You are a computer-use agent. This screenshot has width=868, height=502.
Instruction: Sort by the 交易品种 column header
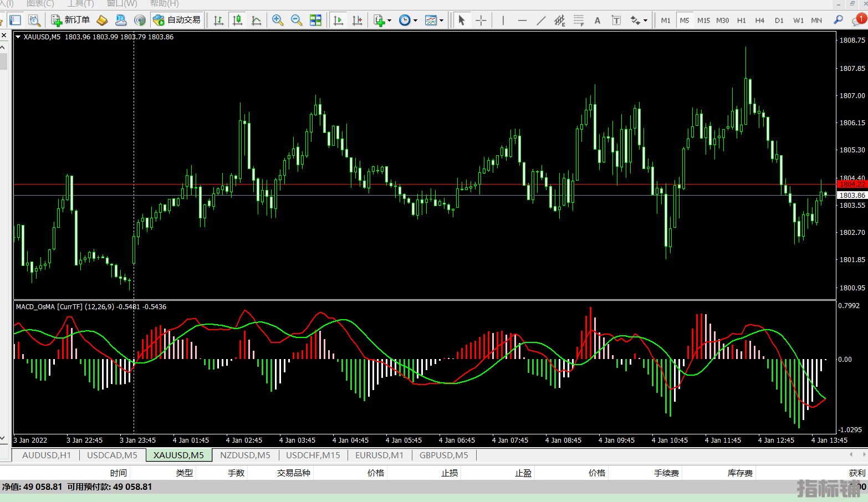coord(294,473)
